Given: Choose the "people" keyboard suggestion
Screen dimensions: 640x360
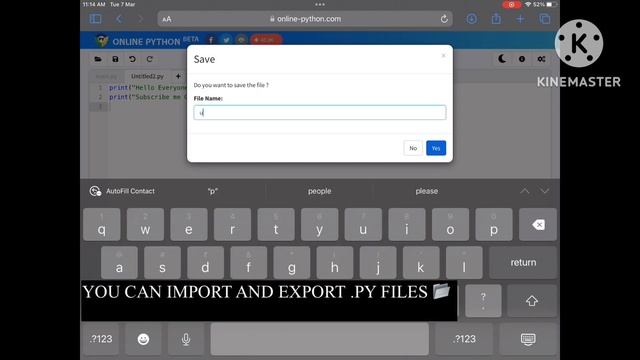Looking at the screenshot, I should (320, 191).
